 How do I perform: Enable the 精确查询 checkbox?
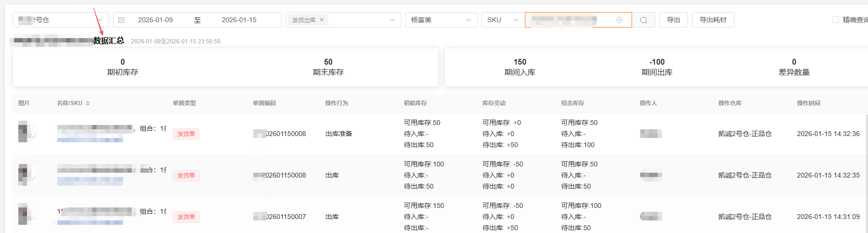[836, 20]
